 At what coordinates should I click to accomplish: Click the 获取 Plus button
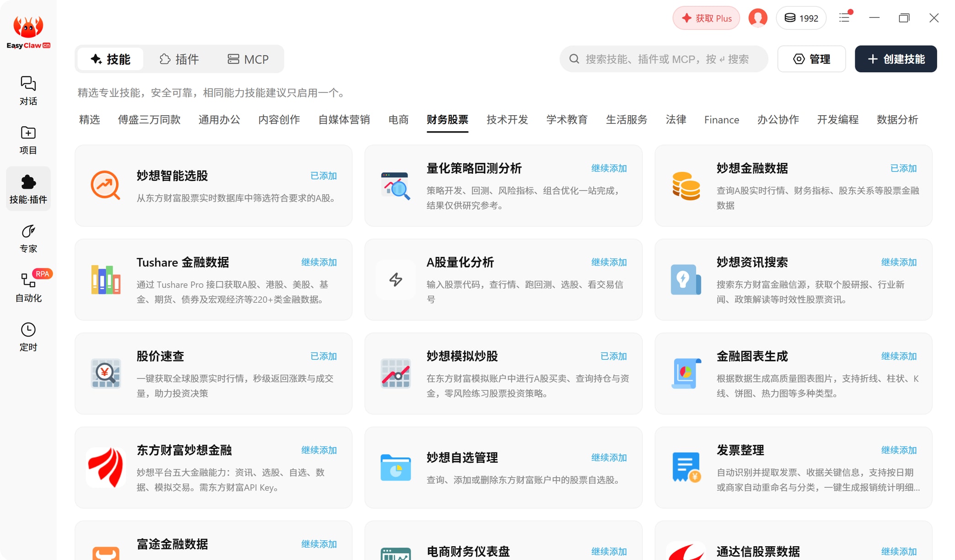(x=706, y=18)
